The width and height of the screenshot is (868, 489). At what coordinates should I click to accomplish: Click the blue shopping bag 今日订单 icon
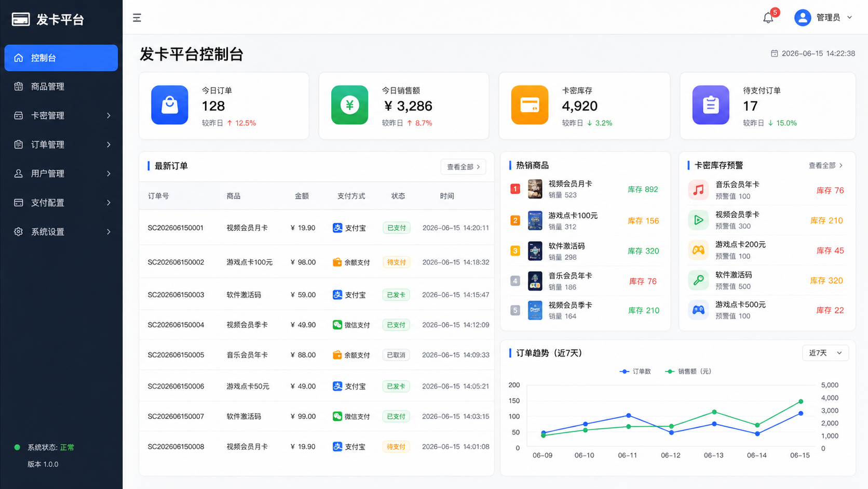170,105
